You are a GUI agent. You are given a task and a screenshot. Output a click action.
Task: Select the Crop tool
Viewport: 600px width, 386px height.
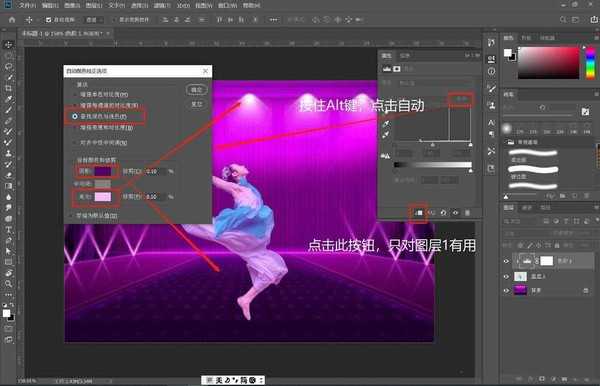(x=8, y=88)
